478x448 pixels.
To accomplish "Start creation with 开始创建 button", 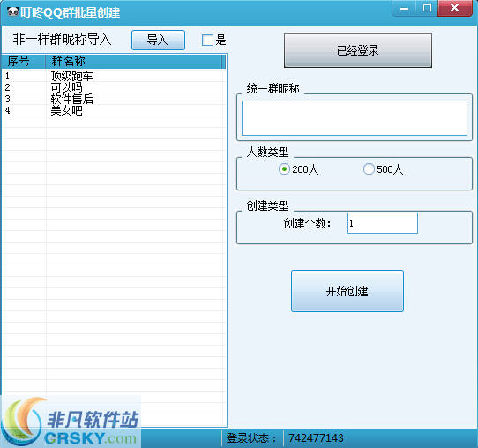I will pyautogui.click(x=347, y=291).
